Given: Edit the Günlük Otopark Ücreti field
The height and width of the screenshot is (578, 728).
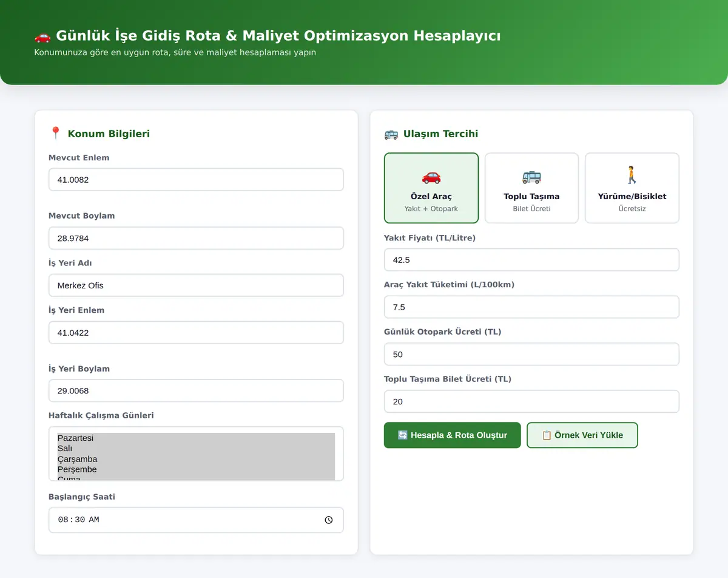Looking at the screenshot, I should coord(531,354).
